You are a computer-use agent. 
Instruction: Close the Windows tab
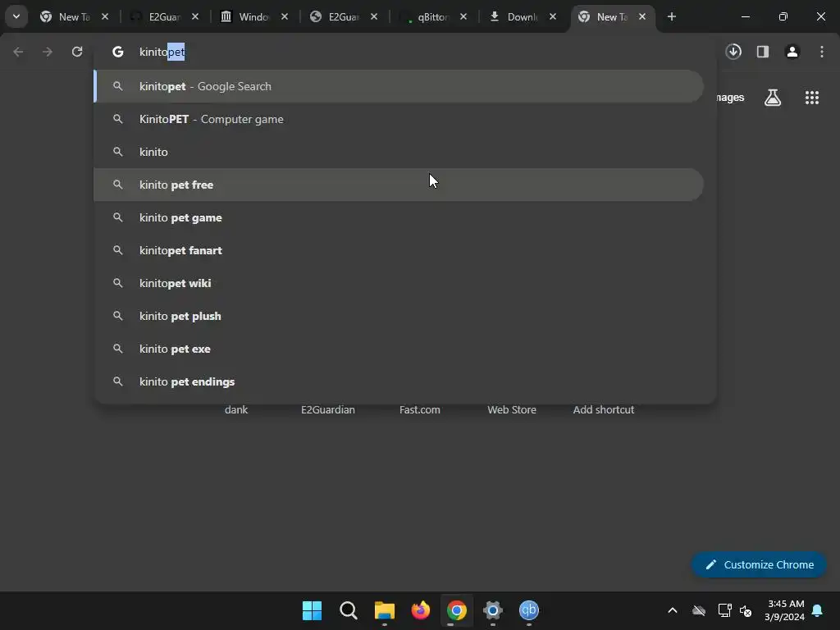285,16
